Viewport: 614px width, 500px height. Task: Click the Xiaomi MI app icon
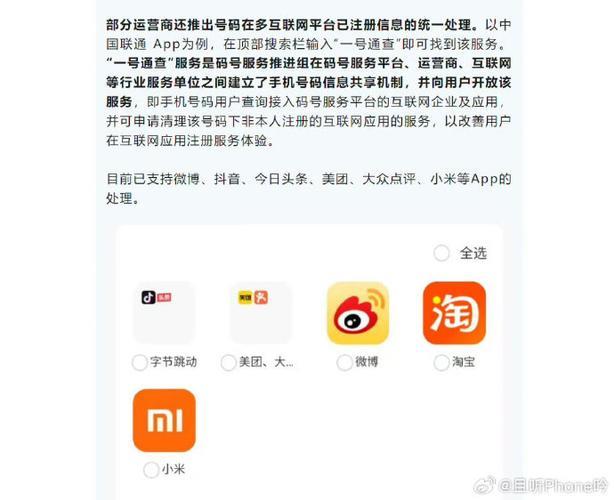pos(164,421)
